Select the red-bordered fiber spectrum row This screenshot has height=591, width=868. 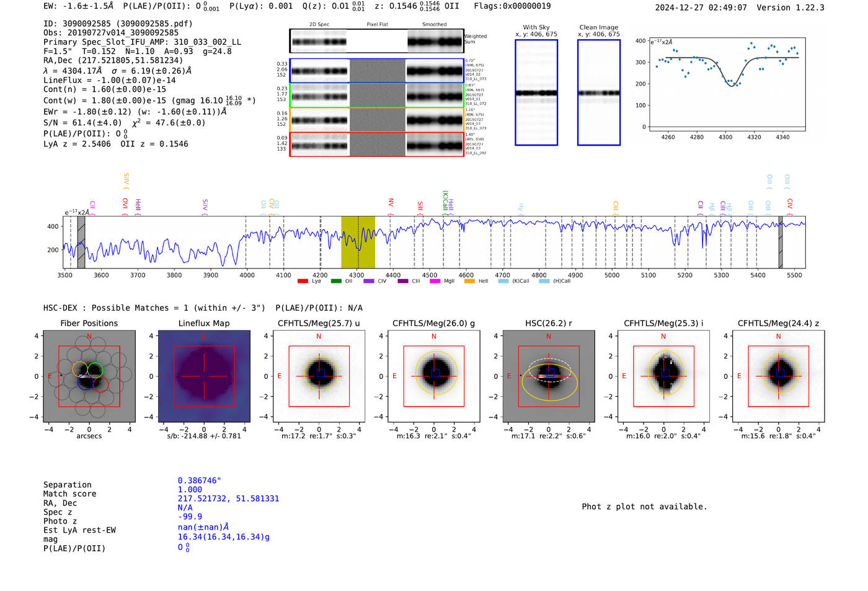377,144
